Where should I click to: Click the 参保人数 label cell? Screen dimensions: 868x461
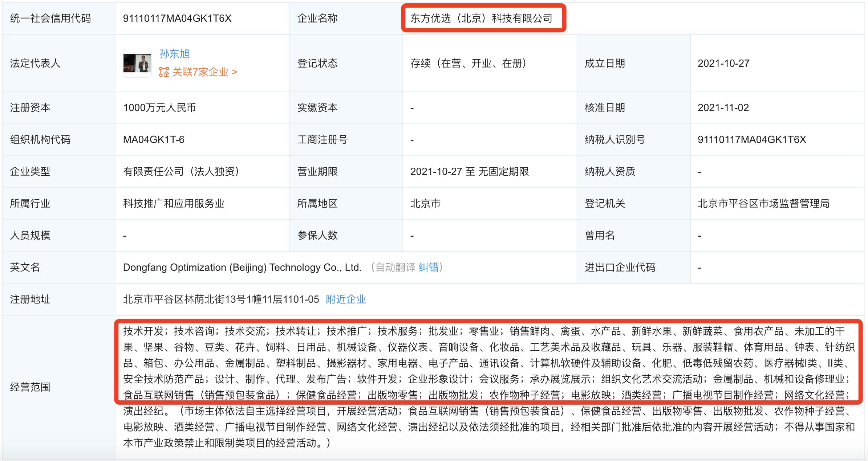coord(346,236)
